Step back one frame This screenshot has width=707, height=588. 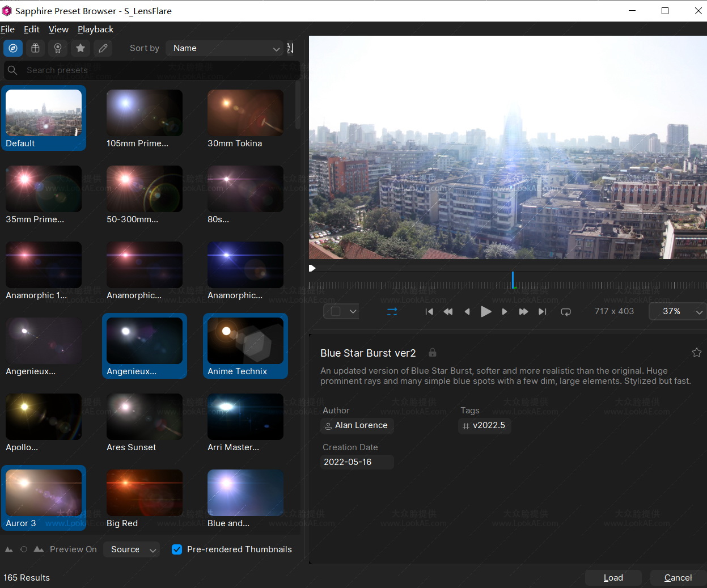(x=467, y=311)
